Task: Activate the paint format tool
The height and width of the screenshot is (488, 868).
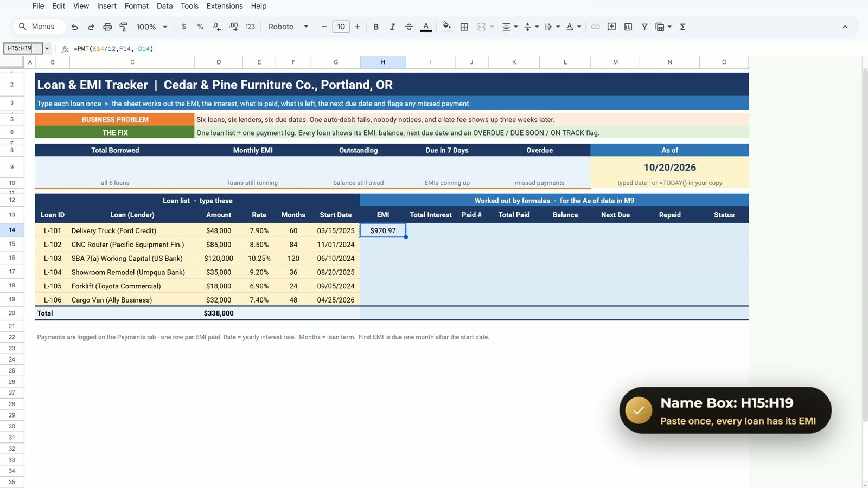Action: [124, 27]
